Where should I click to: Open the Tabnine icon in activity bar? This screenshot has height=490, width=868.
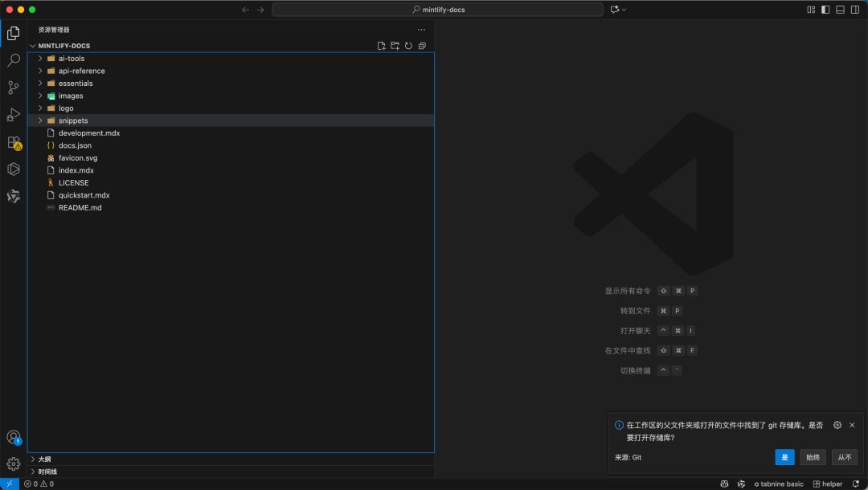coord(14,196)
